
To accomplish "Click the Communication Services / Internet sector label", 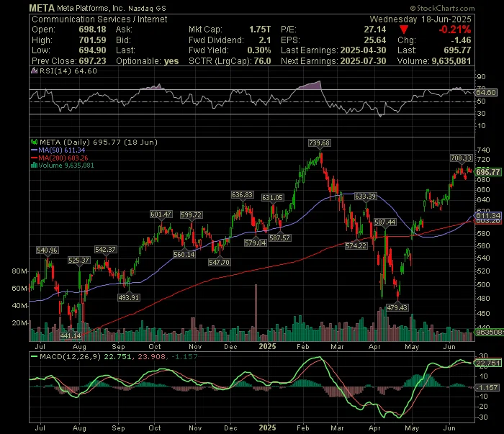I will [99, 19].
